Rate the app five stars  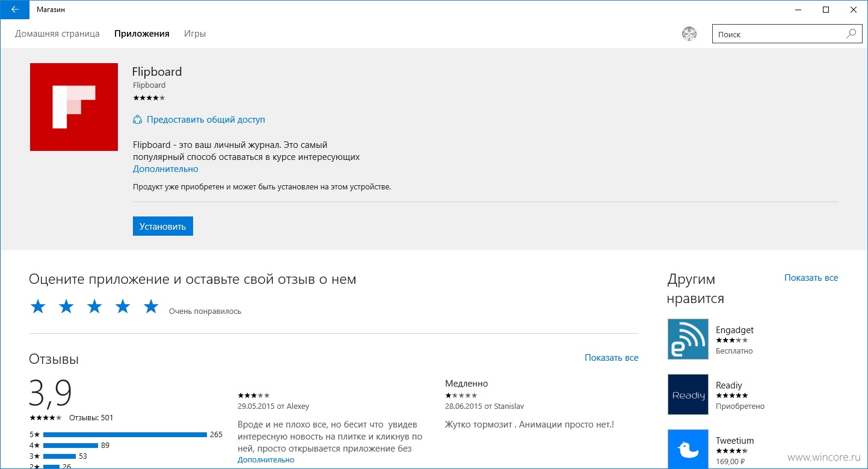tap(151, 307)
